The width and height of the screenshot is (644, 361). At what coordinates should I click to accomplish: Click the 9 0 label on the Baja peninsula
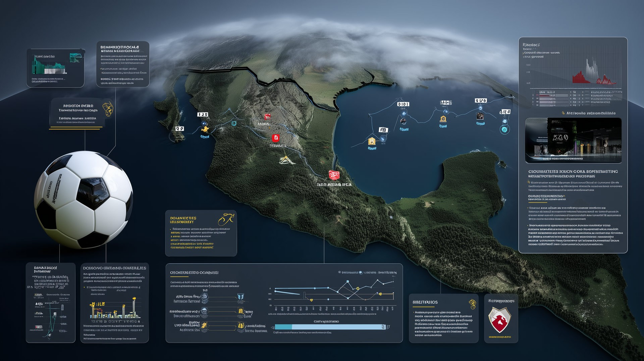(x=179, y=129)
